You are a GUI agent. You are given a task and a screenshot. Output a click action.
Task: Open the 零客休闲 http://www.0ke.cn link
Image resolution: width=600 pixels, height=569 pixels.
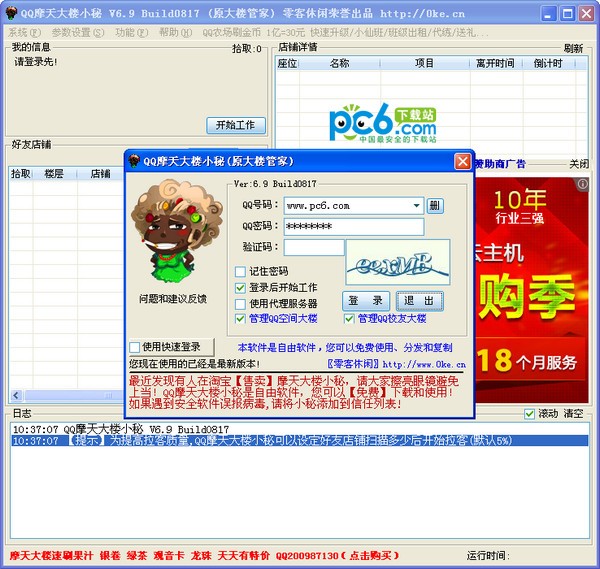click(x=396, y=364)
